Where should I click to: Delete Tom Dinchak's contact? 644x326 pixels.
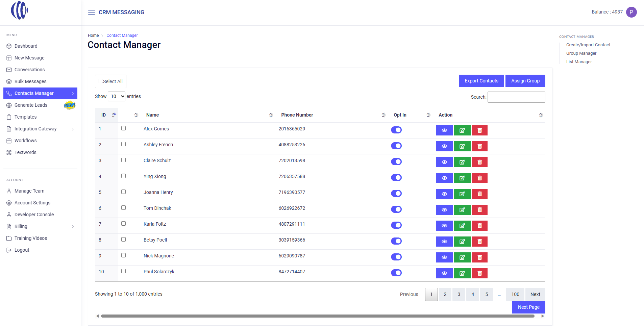479,210
